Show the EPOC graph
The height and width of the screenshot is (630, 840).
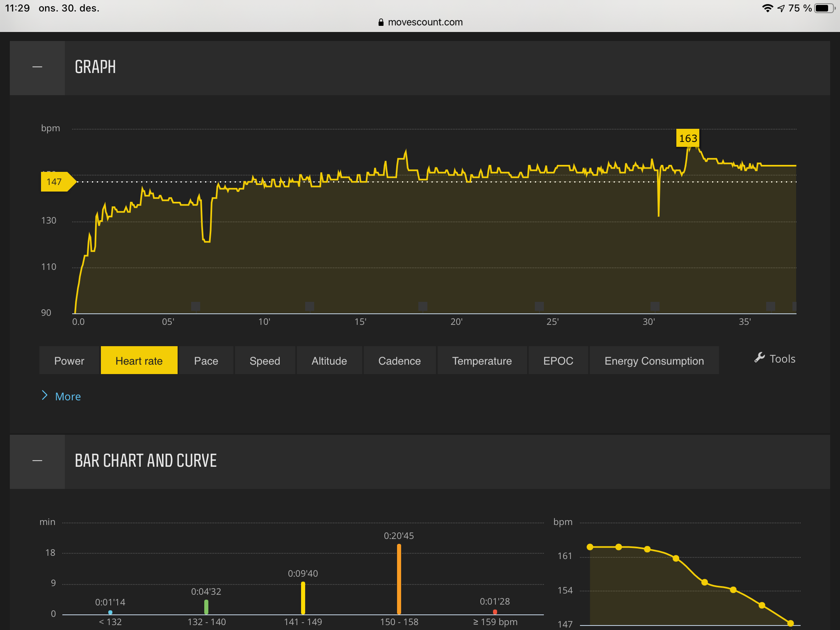pyautogui.click(x=558, y=361)
